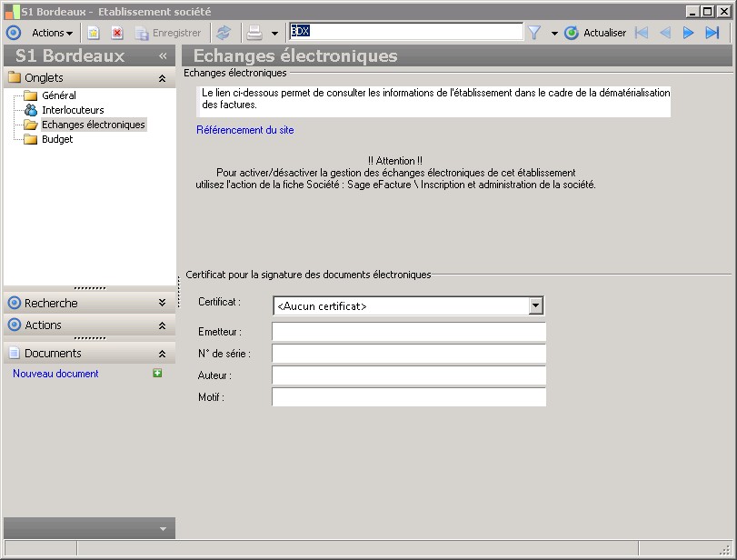Image resolution: width=737 pixels, height=560 pixels.
Task: Go to the first record
Action: pos(641,33)
